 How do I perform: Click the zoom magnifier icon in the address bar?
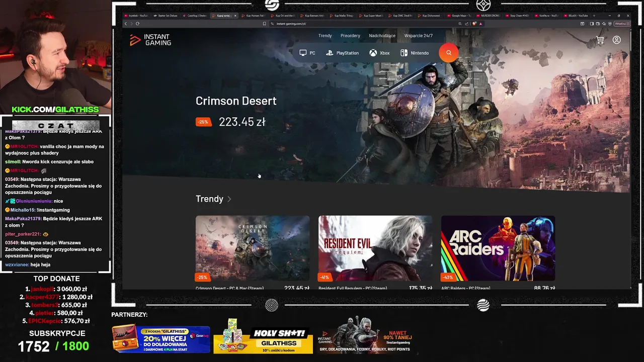[460, 24]
